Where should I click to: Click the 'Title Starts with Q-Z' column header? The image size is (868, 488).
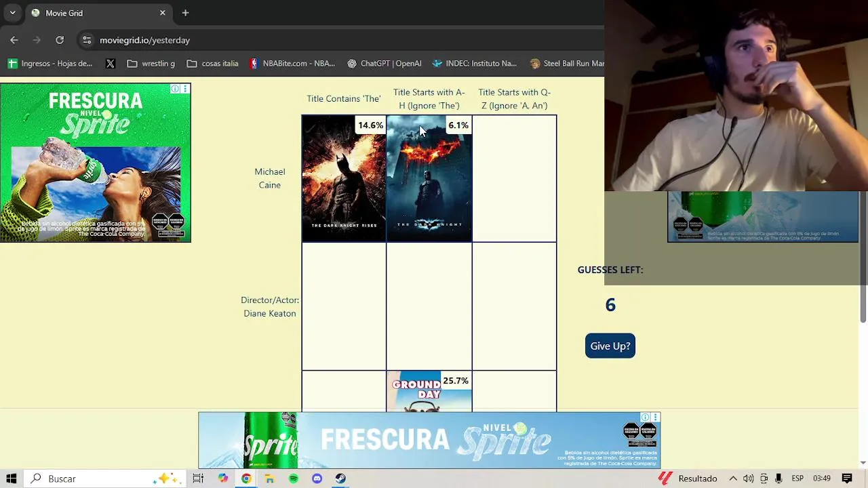click(514, 98)
